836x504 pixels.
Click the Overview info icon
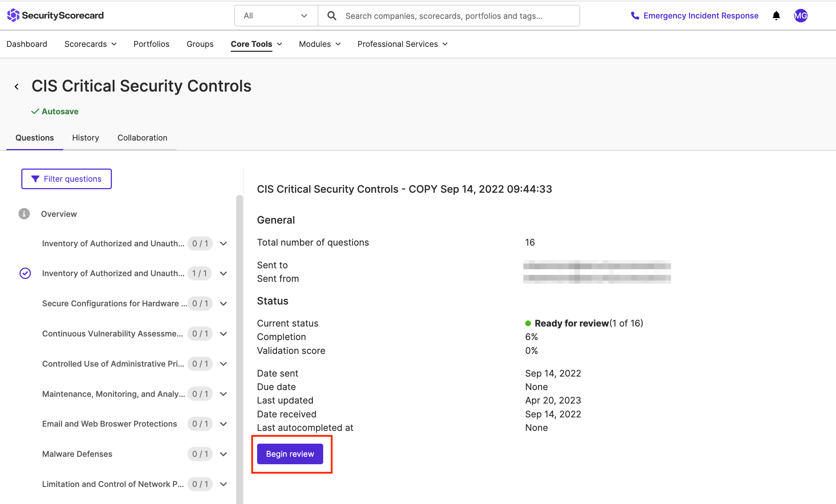24,214
